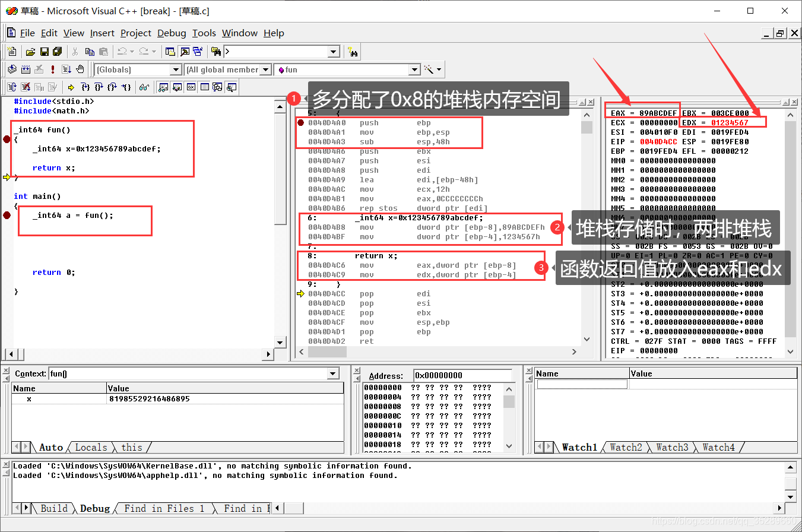The image size is (802, 532).
Task: Toggle the Variables window icon
Action: [x=177, y=87]
